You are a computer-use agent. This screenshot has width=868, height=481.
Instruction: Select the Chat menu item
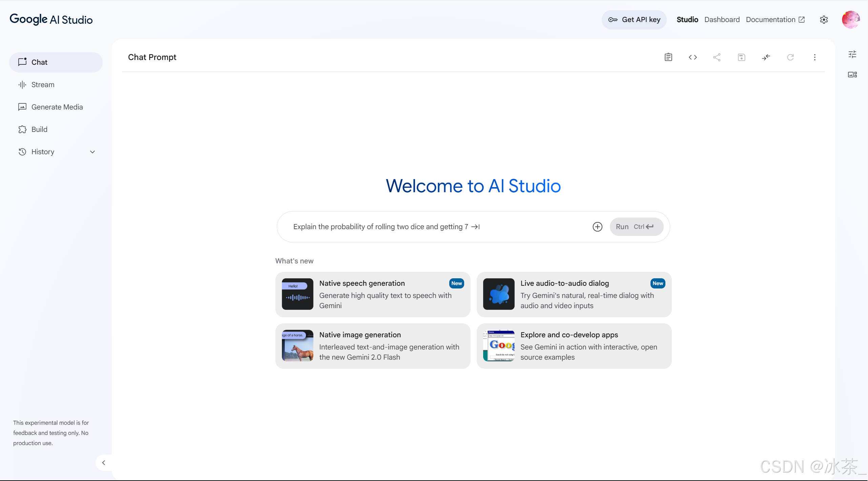point(56,62)
